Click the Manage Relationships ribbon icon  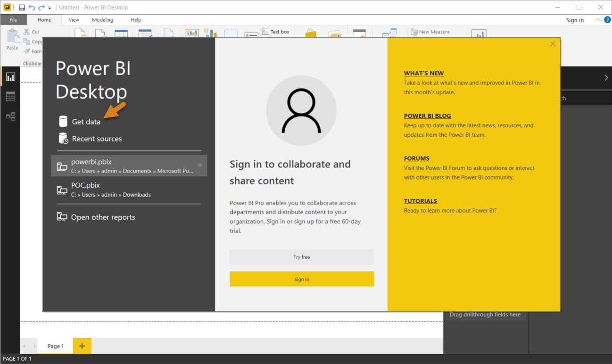pyautogui.click(x=389, y=33)
